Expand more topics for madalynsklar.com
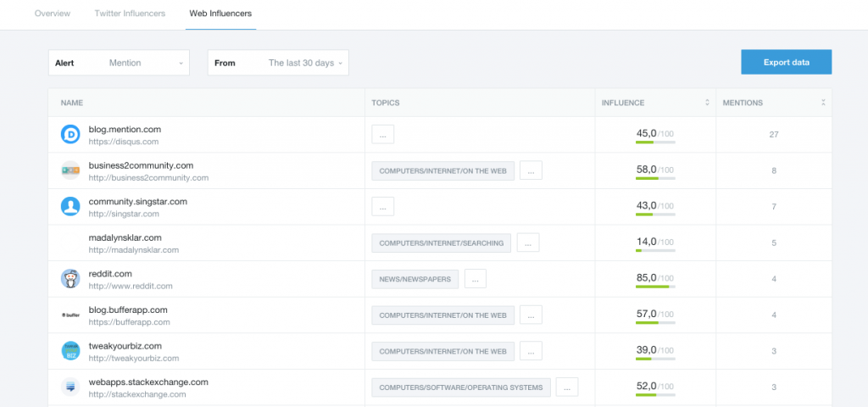Image resolution: width=868 pixels, height=407 pixels. coord(528,243)
